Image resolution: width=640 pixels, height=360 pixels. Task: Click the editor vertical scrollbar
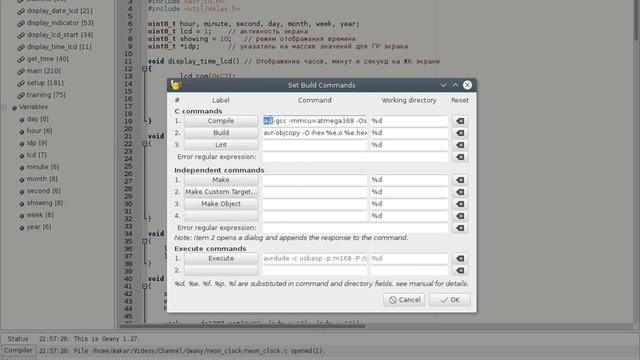pyautogui.click(x=636, y=20)
